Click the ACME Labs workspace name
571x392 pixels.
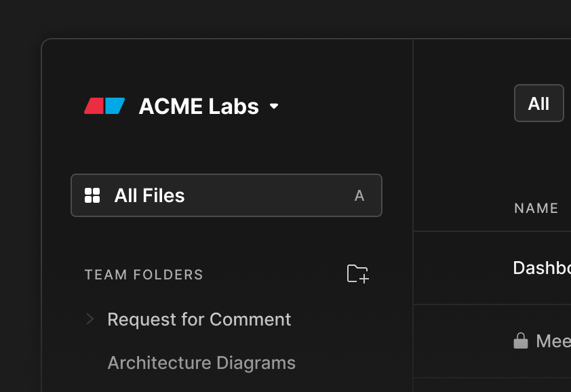pyautogui.click(x=199, y=106)
